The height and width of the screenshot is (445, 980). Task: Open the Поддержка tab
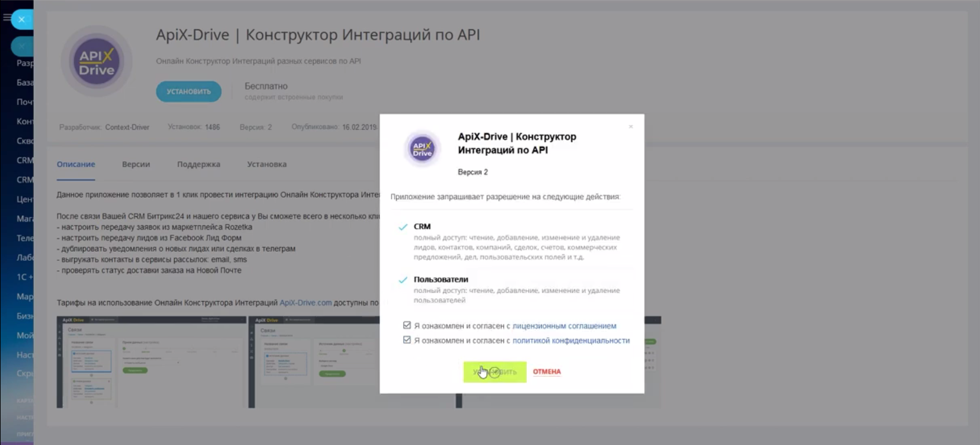coord(199,164)
